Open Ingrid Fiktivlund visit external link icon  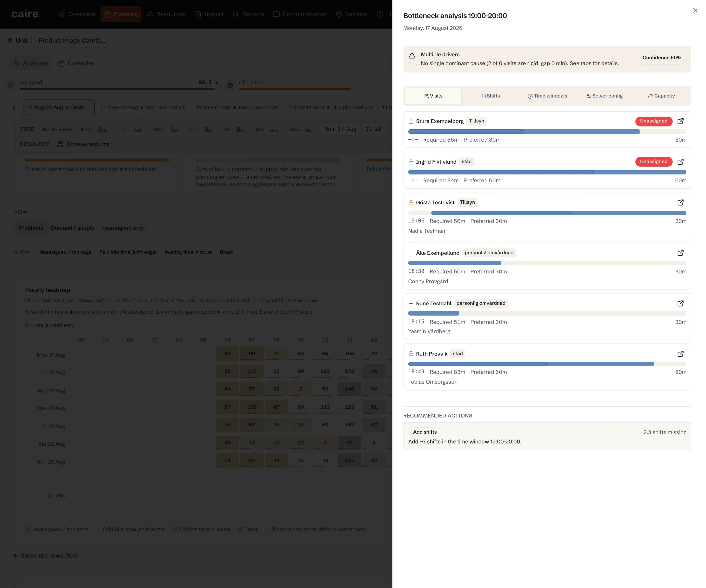pyautogui.click(x=681, y=162)
